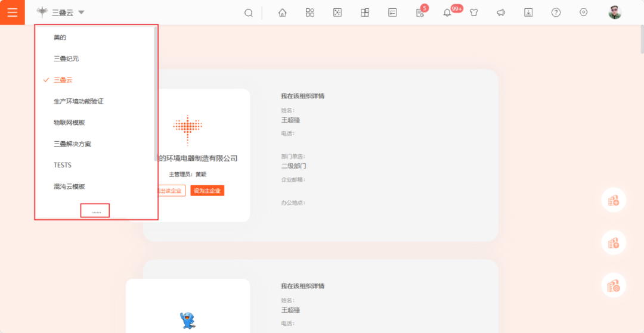Click 二级部门 department value

click(x=293, y=166)
